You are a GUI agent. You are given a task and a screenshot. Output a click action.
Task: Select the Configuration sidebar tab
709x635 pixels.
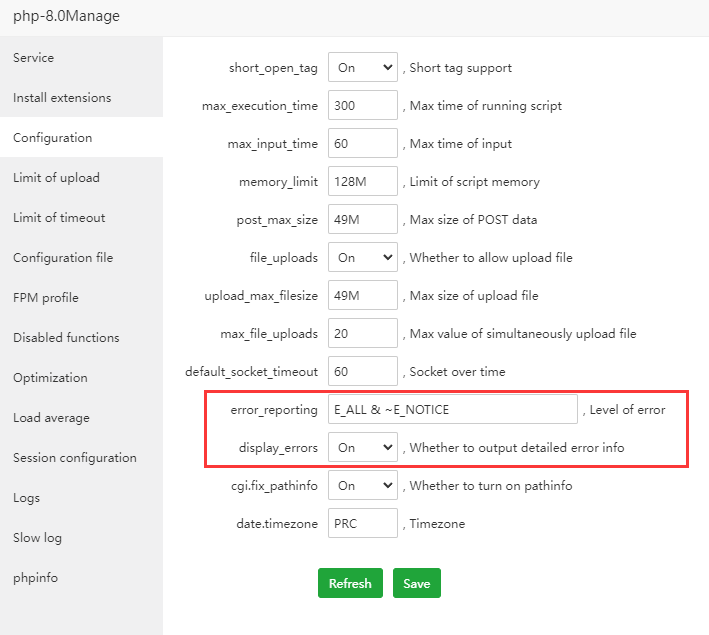point(52,138)
